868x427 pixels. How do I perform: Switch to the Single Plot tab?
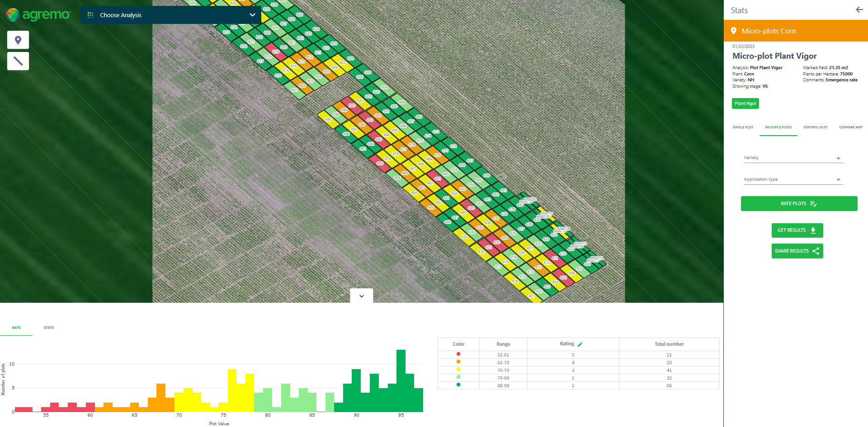coord(743,127)
